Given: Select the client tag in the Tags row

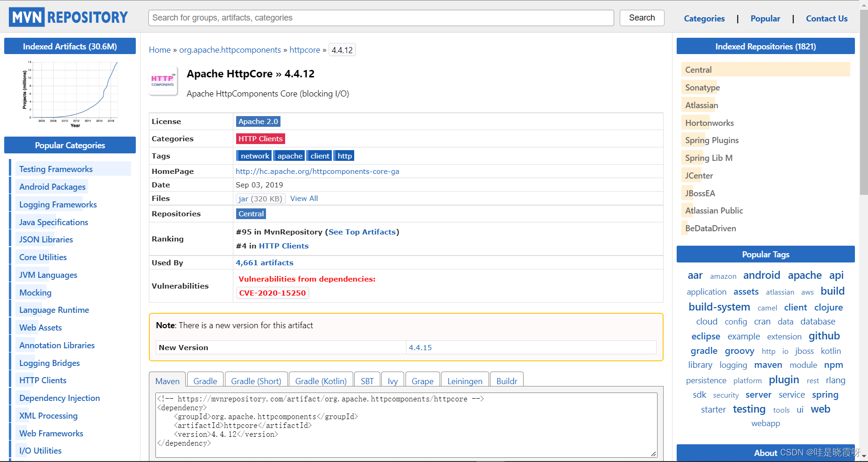Looking at the screenshot, I should pyautogui.click(x=320, y=156).
